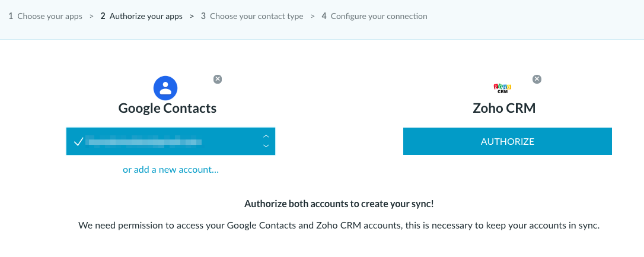The height and width of the screenshot is (257, 644).
Task: Click the permission explanation paragraph text
Action: [339, 226]
